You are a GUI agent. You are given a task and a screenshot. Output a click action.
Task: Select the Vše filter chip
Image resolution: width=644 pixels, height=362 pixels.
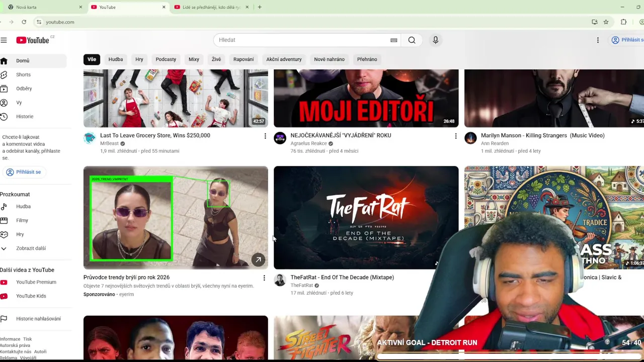tap(92, 59)
